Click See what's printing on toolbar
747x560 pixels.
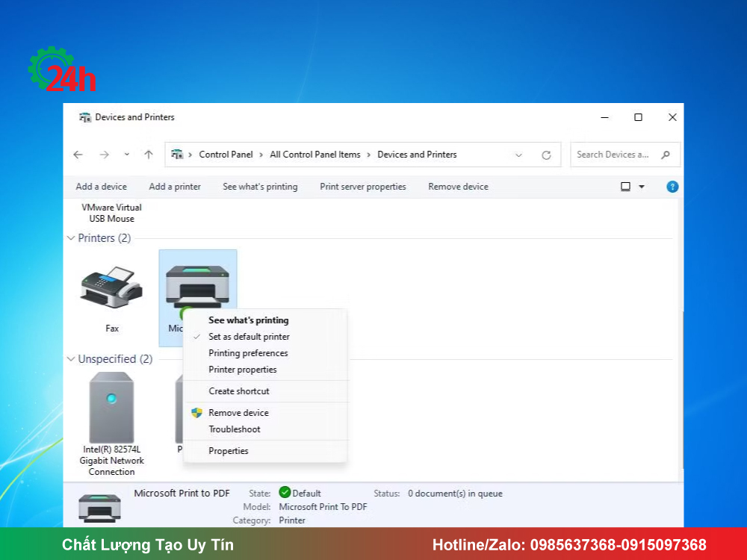click(x=260, y=187)
